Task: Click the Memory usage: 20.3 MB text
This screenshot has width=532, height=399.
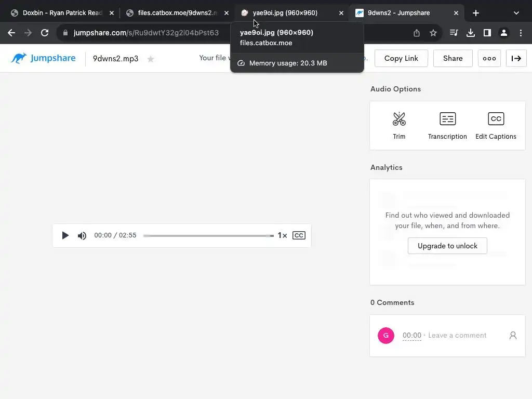Action: [288, 63]
